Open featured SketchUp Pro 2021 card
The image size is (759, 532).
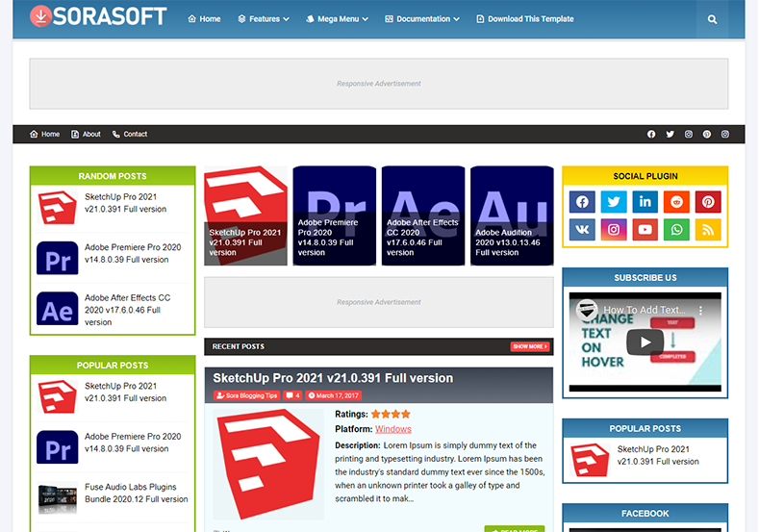pos(245,215)
